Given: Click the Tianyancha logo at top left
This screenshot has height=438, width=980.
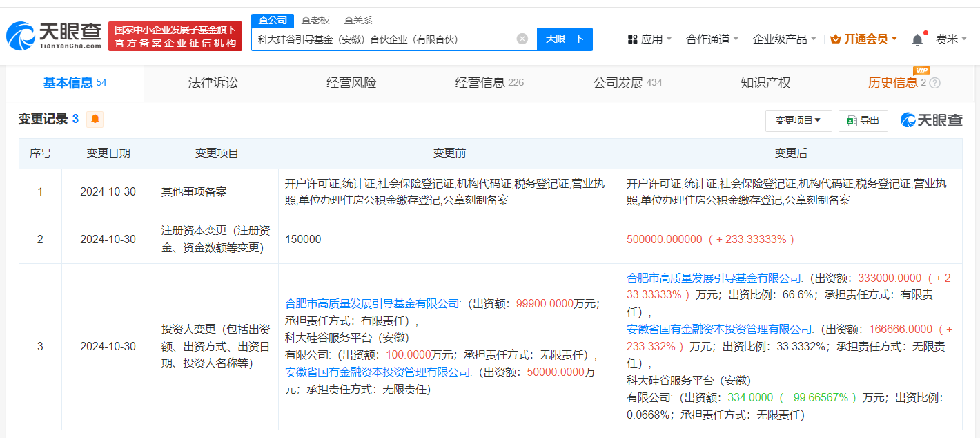Looking at the screenshot, I should click(x=54, y=36).
